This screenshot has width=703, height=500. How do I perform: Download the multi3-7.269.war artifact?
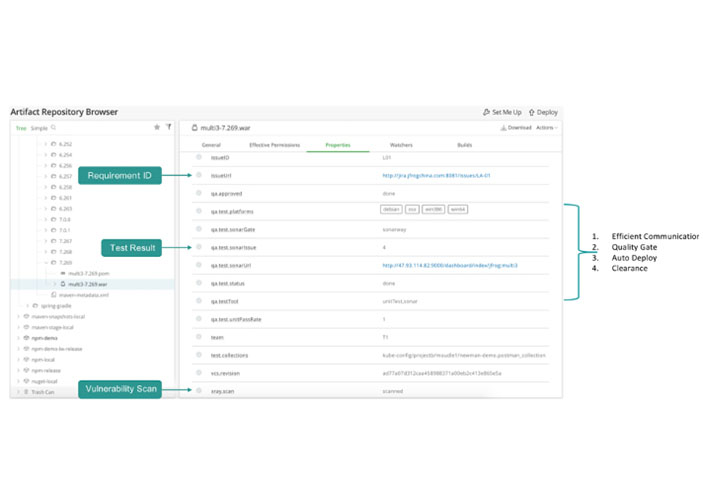(x=516, y=128)
